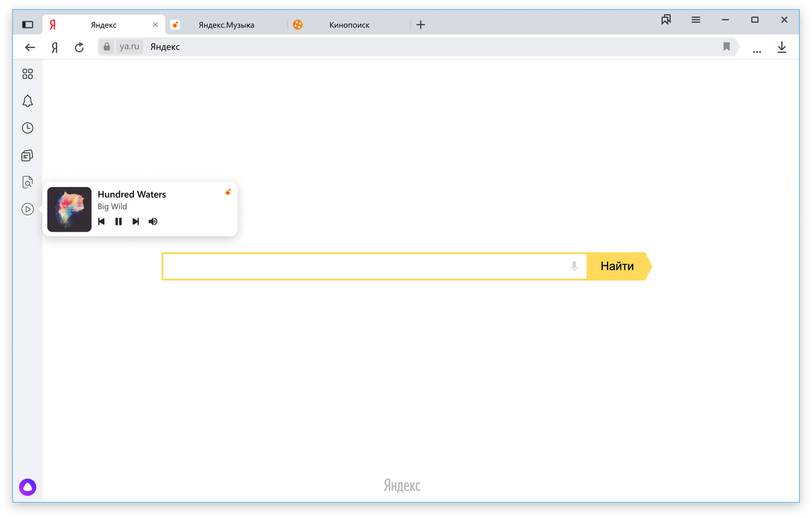Switch to the Кинопоиск tab
812x518 pixels.
pos(349,25)
